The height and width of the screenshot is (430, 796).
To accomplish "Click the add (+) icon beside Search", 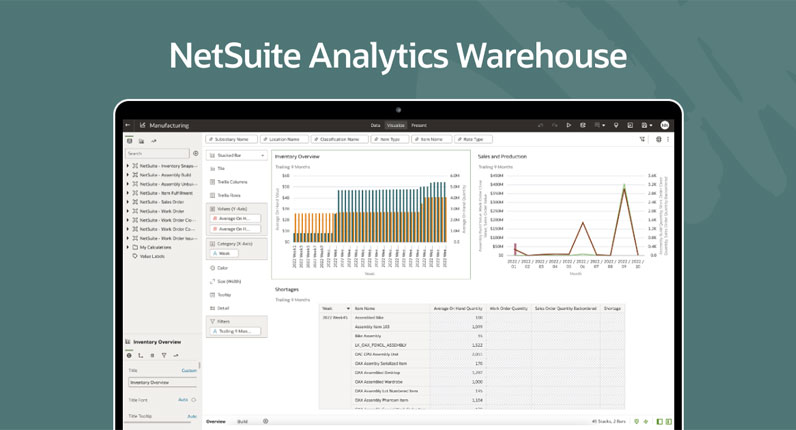I will [195, 153].
